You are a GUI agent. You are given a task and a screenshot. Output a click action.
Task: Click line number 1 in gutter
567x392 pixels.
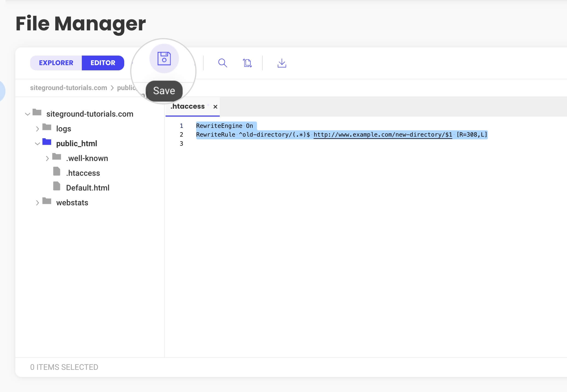[x=181, y=126]
